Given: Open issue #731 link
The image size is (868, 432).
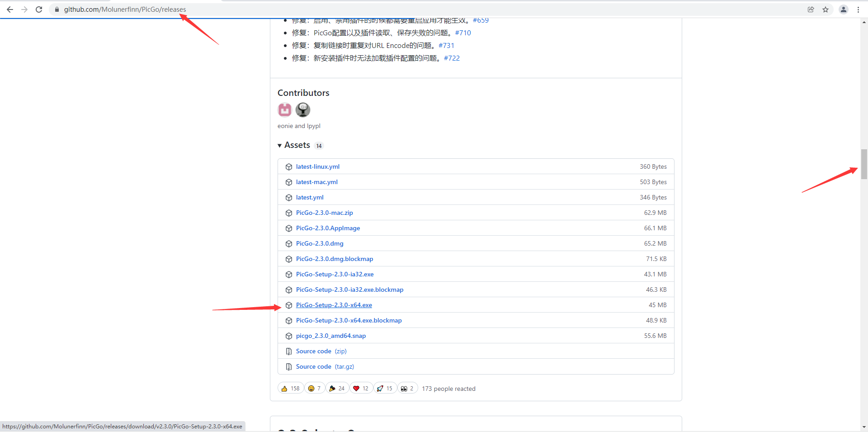Looking at the screenshot, I should click(x=446, y=45).
